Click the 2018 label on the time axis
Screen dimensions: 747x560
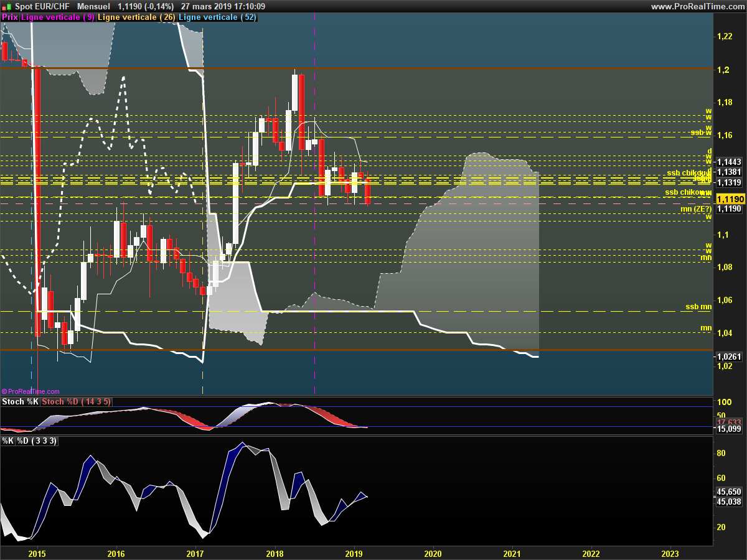click(275, 553)
